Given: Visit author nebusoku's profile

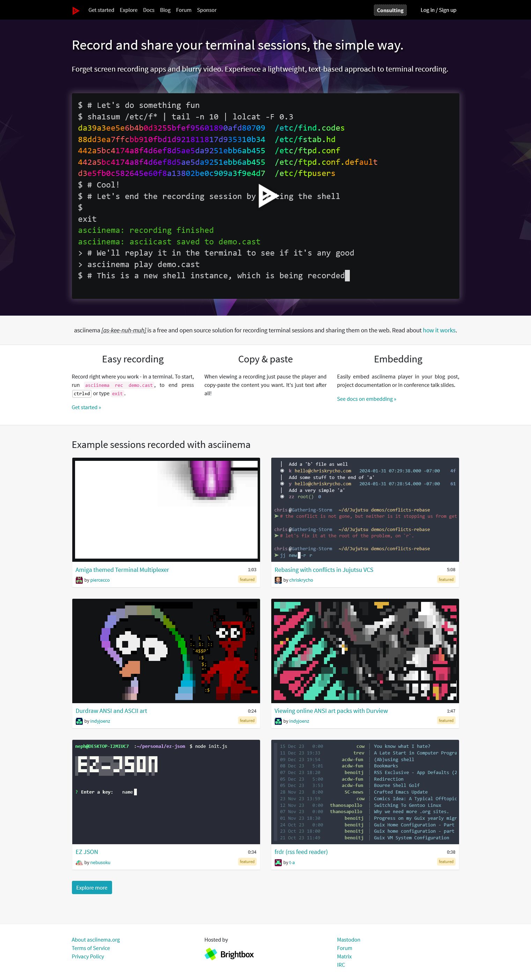Looking at the screenshot, I should [x=100, y=862].
